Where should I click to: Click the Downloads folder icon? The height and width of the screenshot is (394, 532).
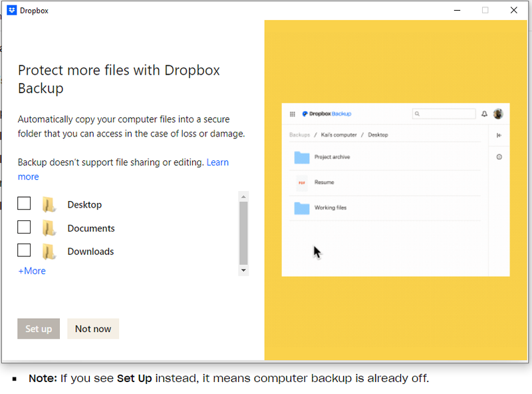click(49, 252)
